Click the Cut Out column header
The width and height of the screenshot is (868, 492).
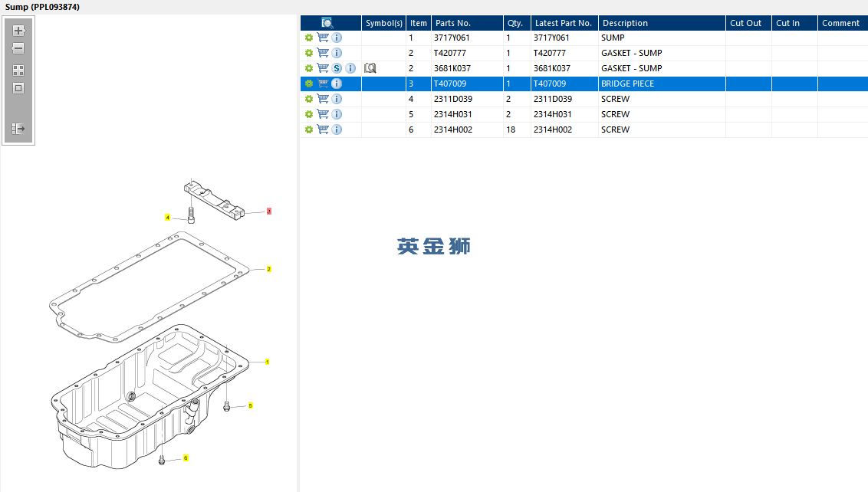click(x=748, y=23)
